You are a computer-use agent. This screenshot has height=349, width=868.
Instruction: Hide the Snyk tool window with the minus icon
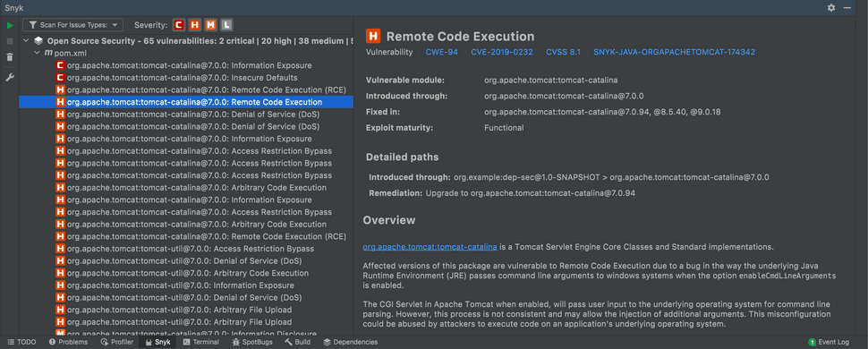click(847, 8)
